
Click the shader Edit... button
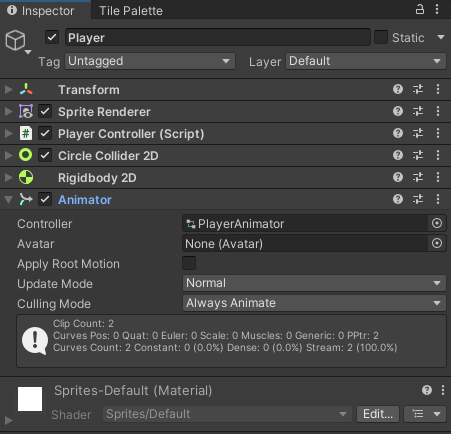point(378,414)
